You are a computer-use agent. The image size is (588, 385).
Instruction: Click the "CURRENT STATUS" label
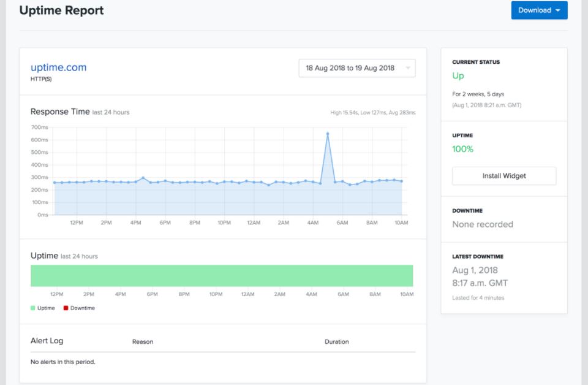[476, 62]
